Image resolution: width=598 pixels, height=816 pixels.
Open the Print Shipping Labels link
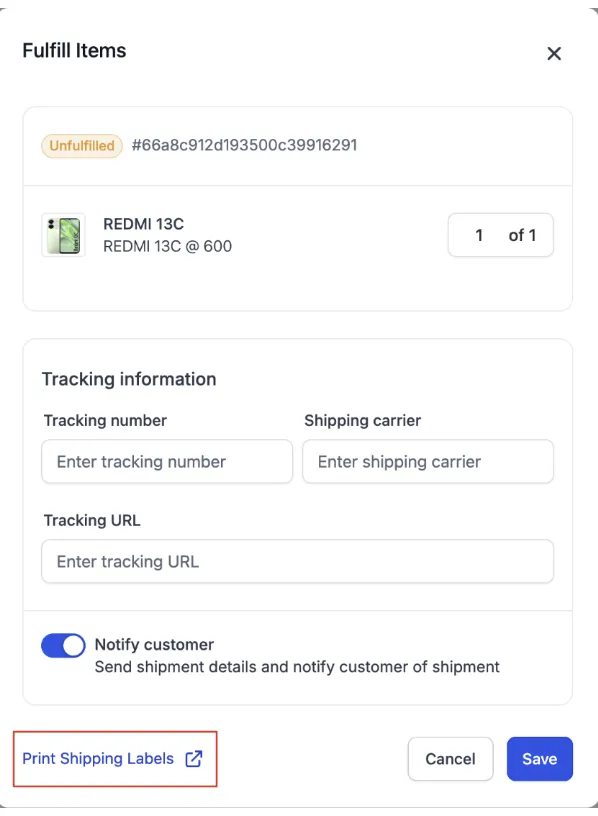98,759
